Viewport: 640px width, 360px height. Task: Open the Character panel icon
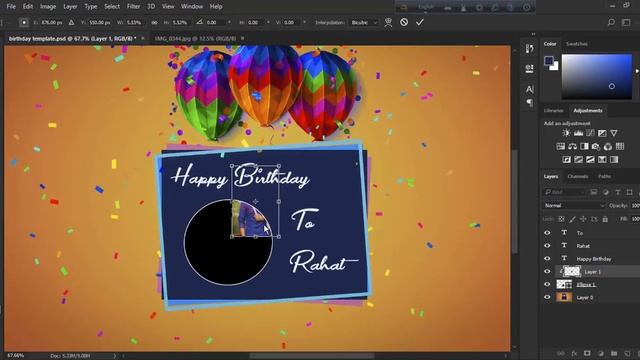pos(529,89)
